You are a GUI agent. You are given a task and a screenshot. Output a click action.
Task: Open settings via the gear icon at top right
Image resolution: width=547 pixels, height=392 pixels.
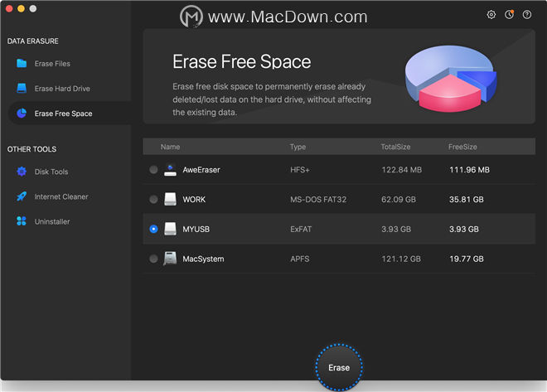(x=491, y=15)
